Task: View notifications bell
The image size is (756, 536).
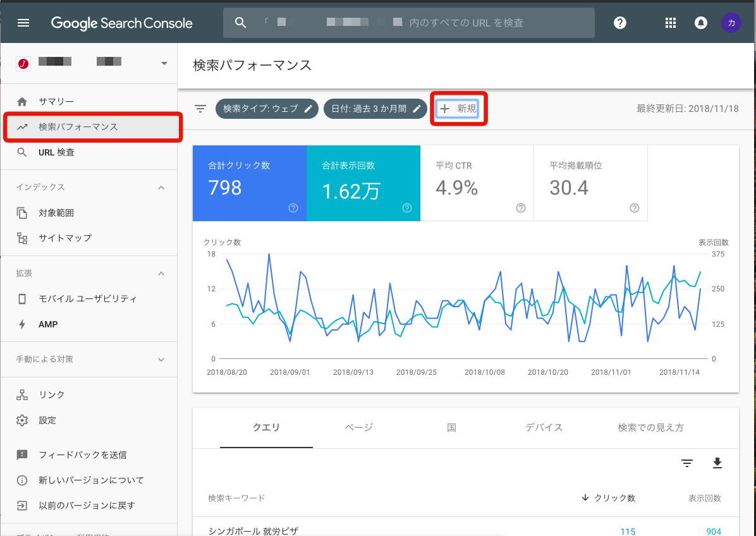Action: (700, 23)
